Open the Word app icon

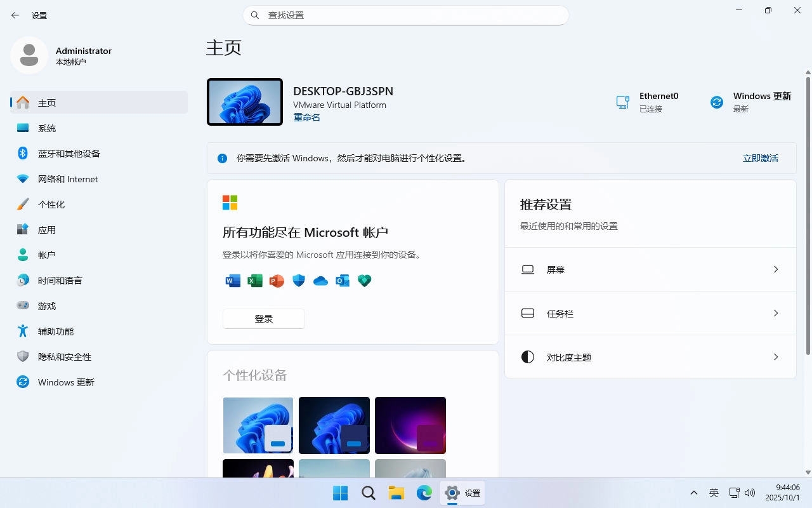(x=232, y=281)
